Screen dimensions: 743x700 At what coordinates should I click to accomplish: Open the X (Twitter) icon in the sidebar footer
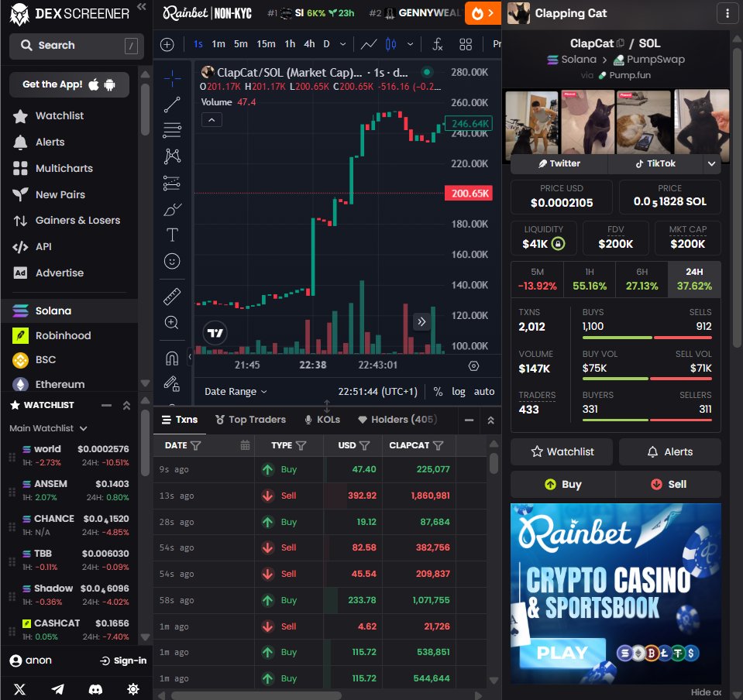click(x=19, y=689)
